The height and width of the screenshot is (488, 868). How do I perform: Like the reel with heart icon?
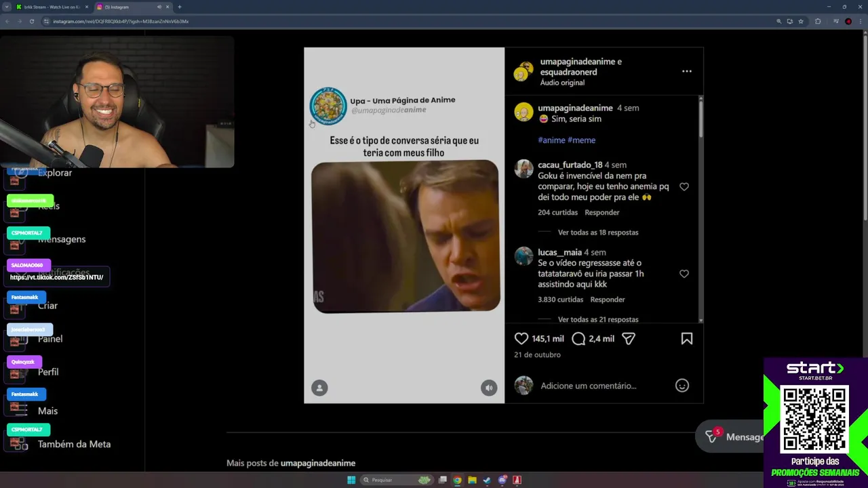[521, 338]
